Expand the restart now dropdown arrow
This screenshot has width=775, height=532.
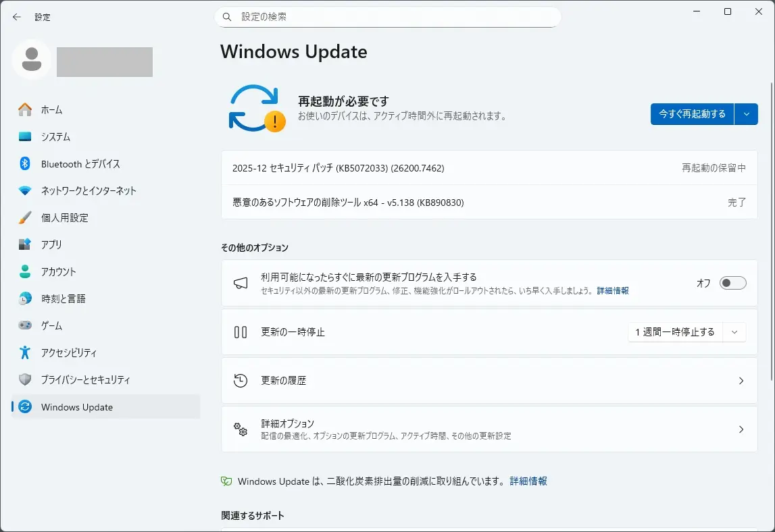[x=746, y=114]
